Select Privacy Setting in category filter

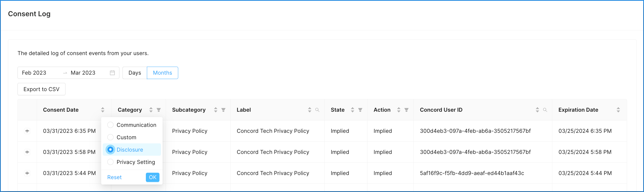click(110, 162)
